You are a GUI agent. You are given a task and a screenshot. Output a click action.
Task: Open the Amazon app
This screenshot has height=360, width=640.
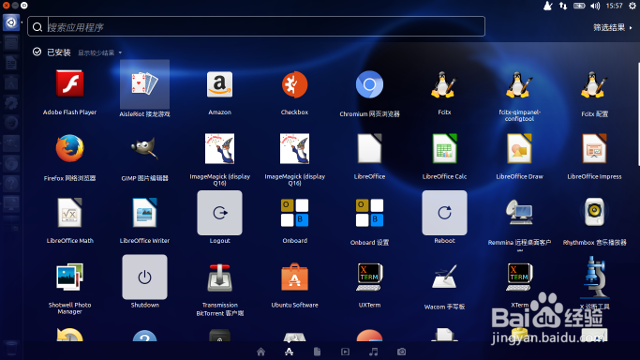point(220,84)
